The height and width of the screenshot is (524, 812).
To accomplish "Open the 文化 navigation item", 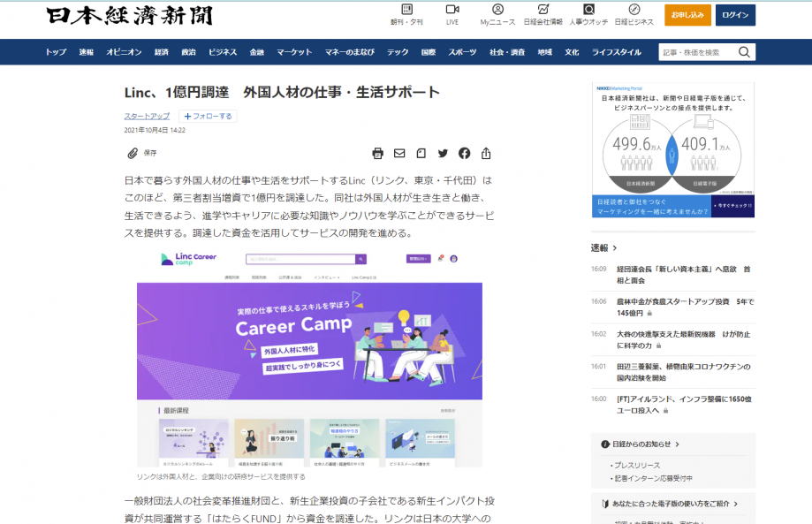I will [x=572, y=52].
